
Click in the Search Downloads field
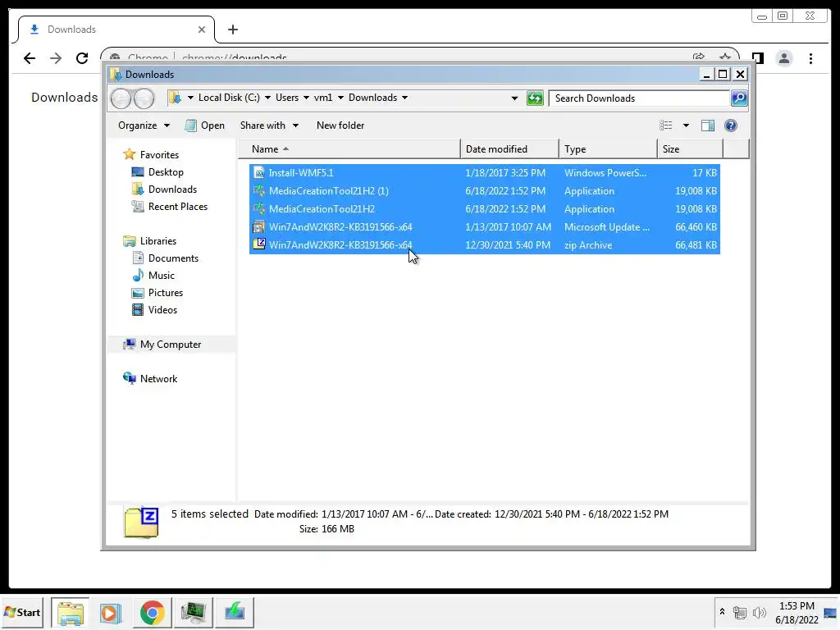coord(640,98)
